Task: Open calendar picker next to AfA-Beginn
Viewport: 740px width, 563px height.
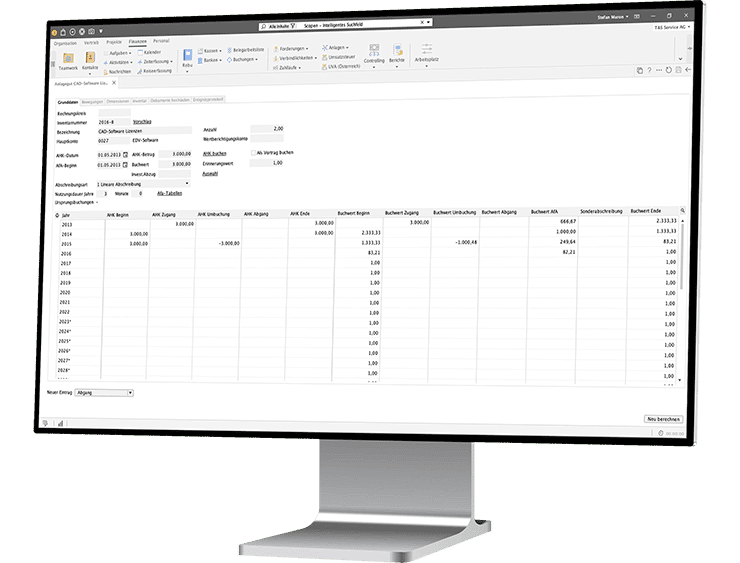Action: tap(125, 165)
